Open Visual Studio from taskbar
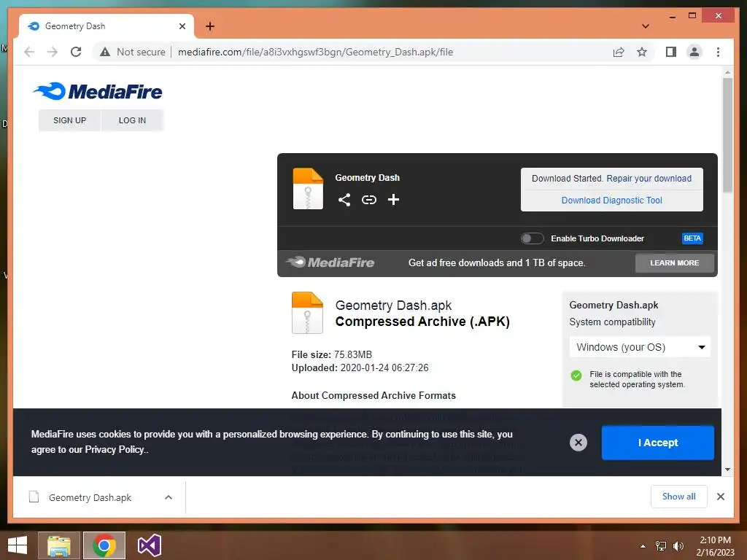This screenshot has height=560, width=747. click(149, 545)
